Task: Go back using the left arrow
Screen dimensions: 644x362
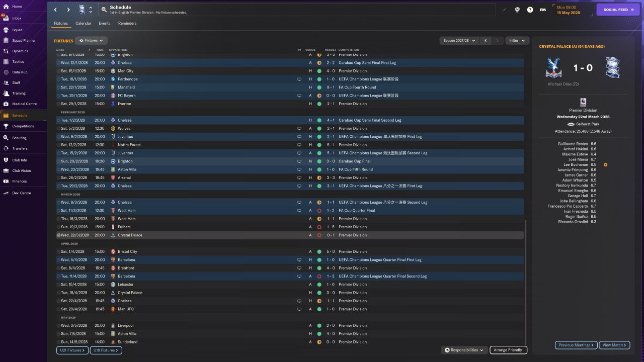Action: coord(55,10)
